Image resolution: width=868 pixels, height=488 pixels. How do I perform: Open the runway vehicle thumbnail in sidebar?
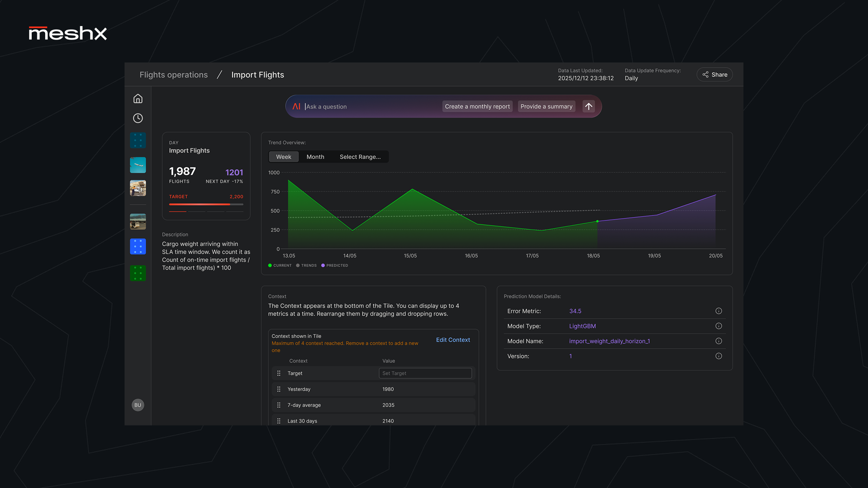coord(138,221)
